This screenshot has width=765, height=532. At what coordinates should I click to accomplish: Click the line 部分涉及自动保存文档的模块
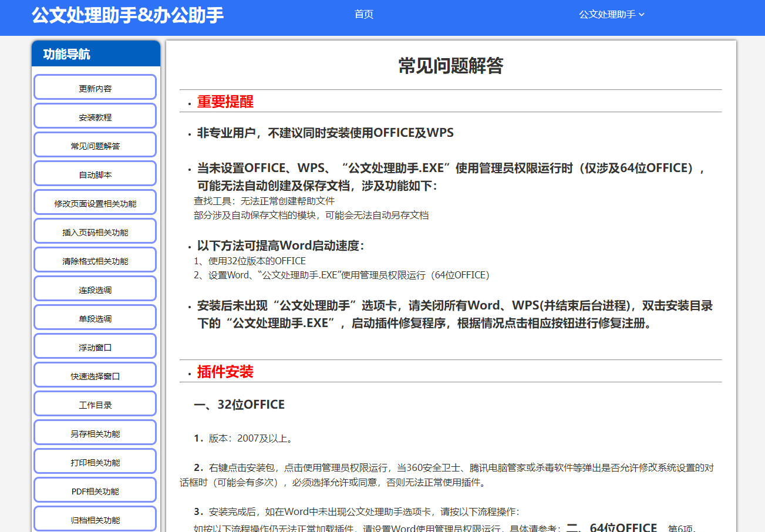click(311, 216)
